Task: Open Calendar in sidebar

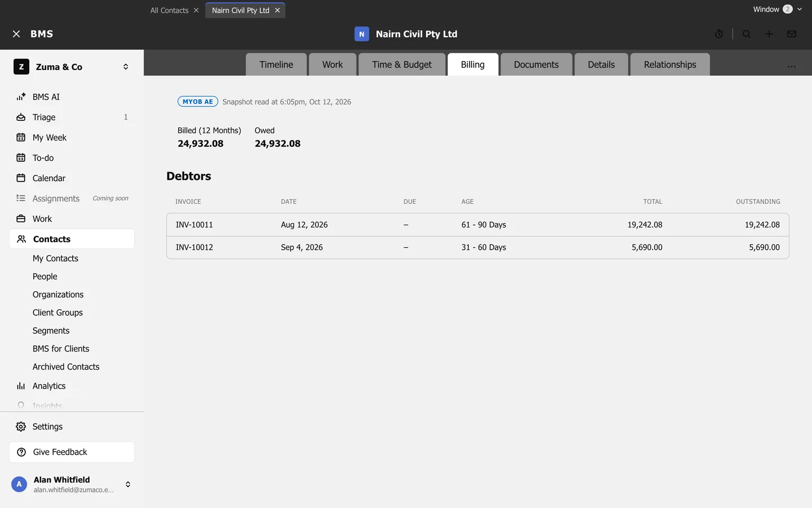Action: (72, 178)
